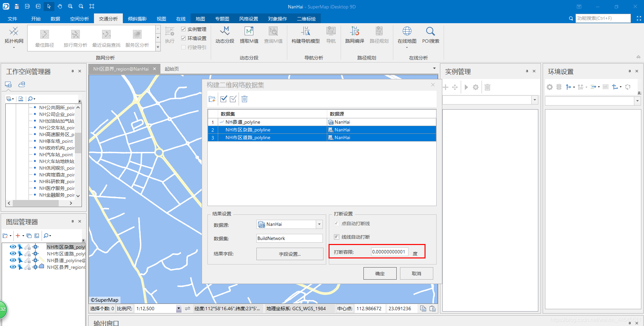Viewport: 644px width, 326px height.
Task: Toggle the 环境设置 checkbox in ribbon
Action: pyautogui.click(x=184, y=38)
